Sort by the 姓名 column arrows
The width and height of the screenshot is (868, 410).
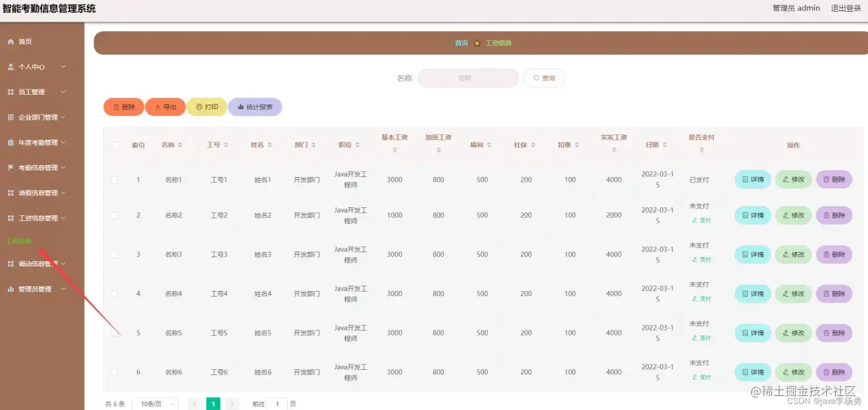pyautogui.click(x=270, y=145)
